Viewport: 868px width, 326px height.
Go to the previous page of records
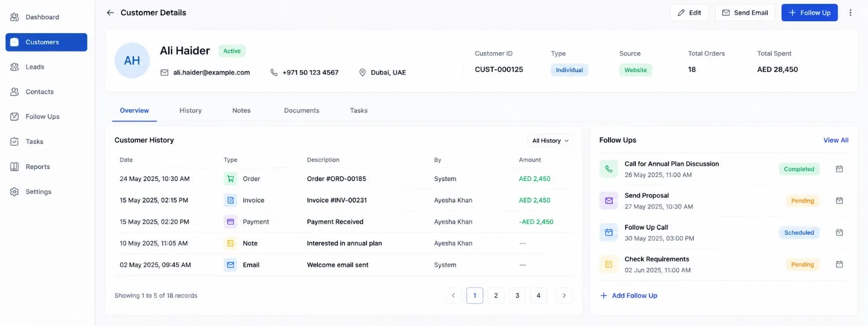click(x=454, y=296)
